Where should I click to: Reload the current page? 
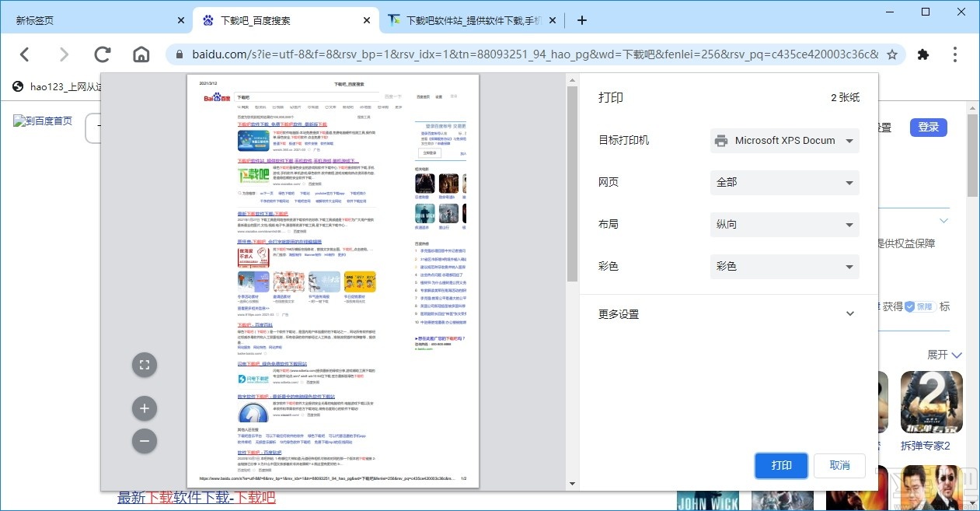102,54
